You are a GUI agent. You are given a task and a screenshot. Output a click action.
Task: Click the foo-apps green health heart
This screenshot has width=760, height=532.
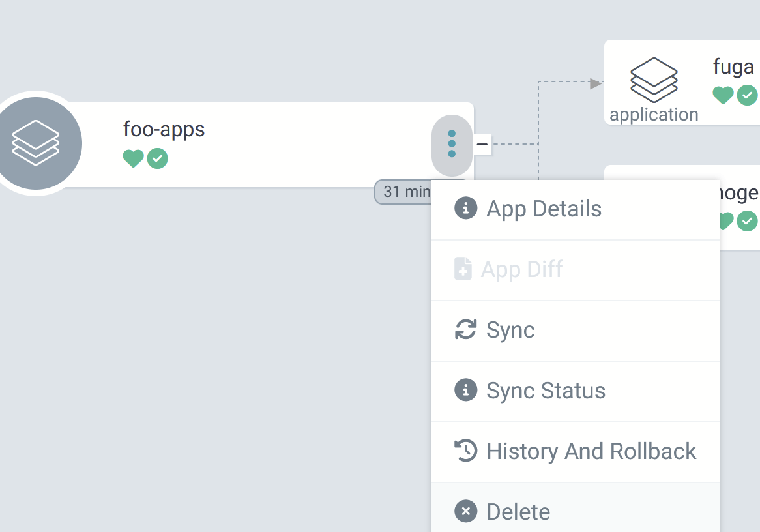(133, 158)
